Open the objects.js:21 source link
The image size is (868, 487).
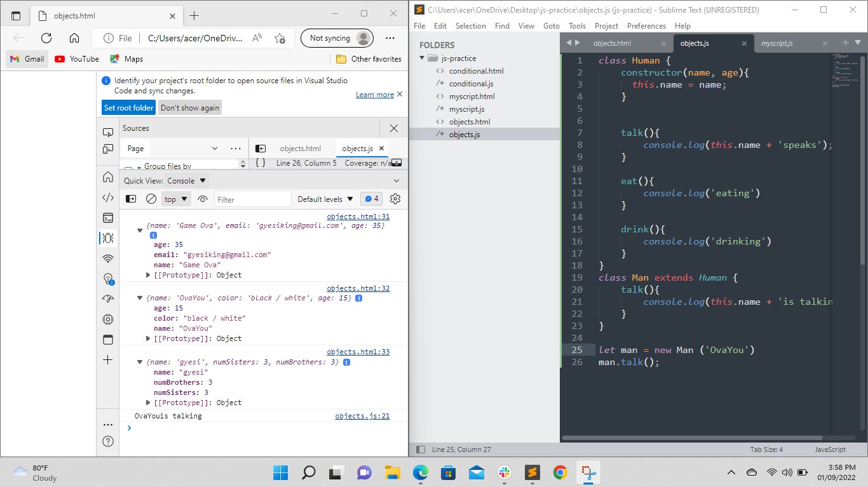tap(362, 417)
